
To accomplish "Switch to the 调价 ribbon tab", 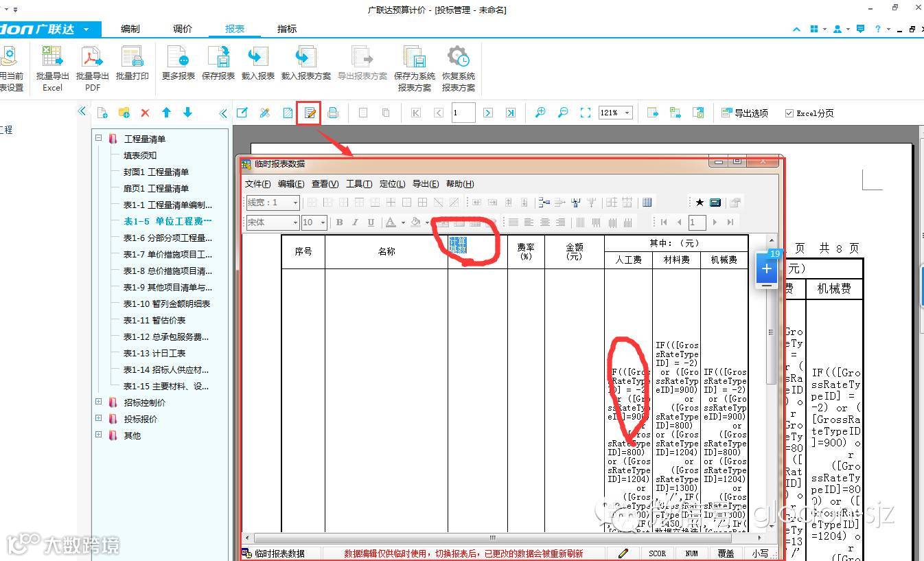I will pos(183,29).
